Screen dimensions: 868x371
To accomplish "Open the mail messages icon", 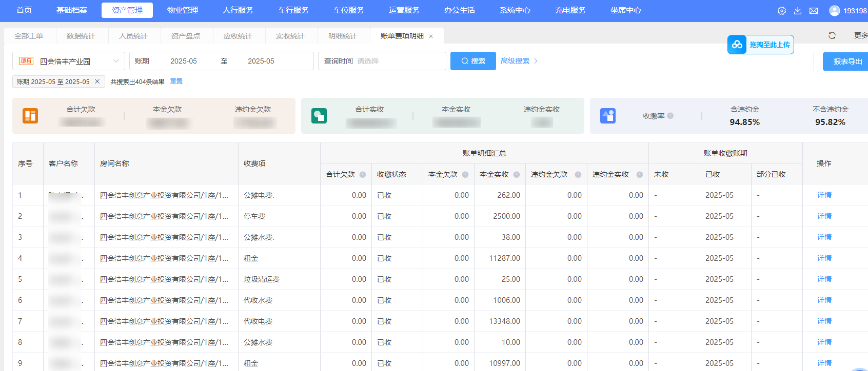I will click(814, 11).
